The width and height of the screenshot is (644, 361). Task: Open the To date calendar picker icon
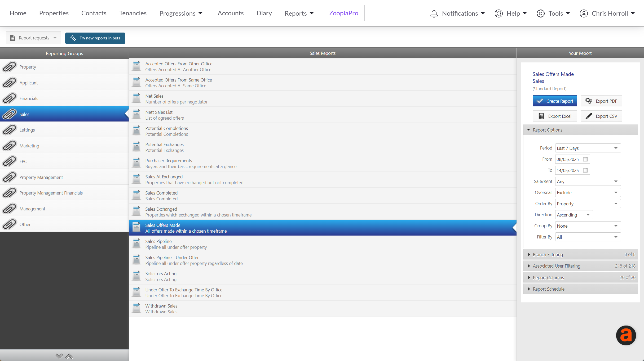(585, 170)
